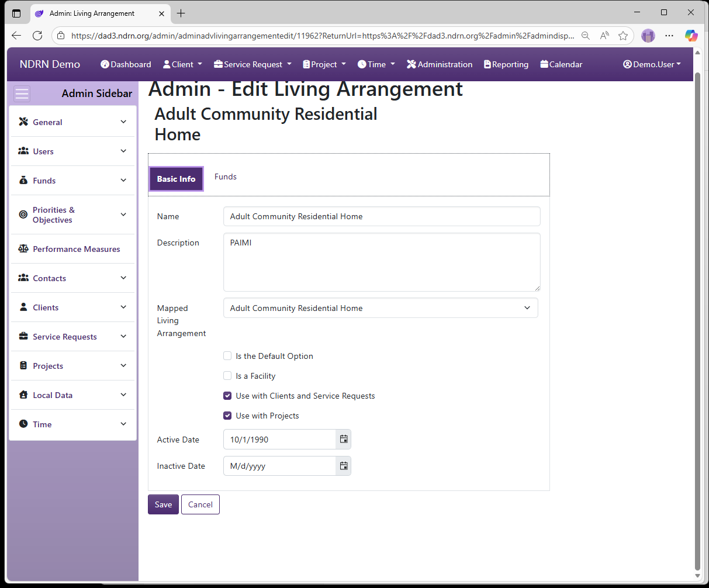Image resolution: width=709 pixels, height=588 pixels.
Task: Open the Client menu in navbar
Action: [x=182, y=64]
